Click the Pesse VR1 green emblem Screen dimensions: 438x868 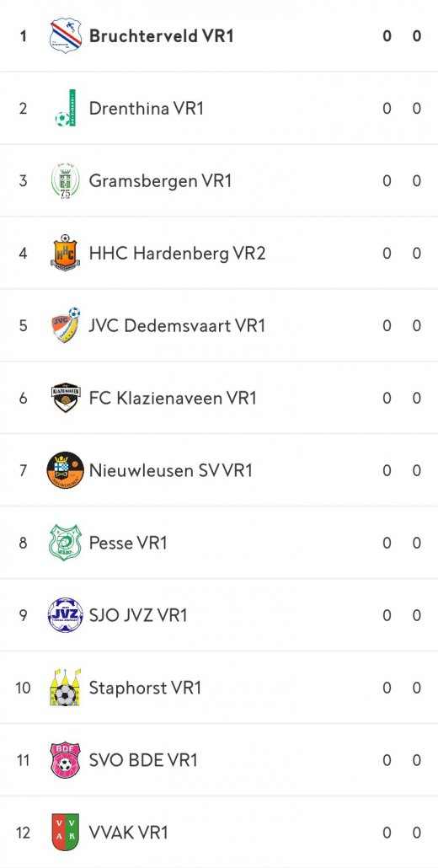(65, 543)
